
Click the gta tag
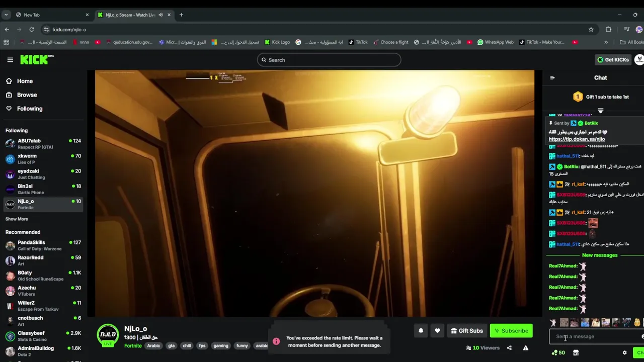[x=171, y=346]
